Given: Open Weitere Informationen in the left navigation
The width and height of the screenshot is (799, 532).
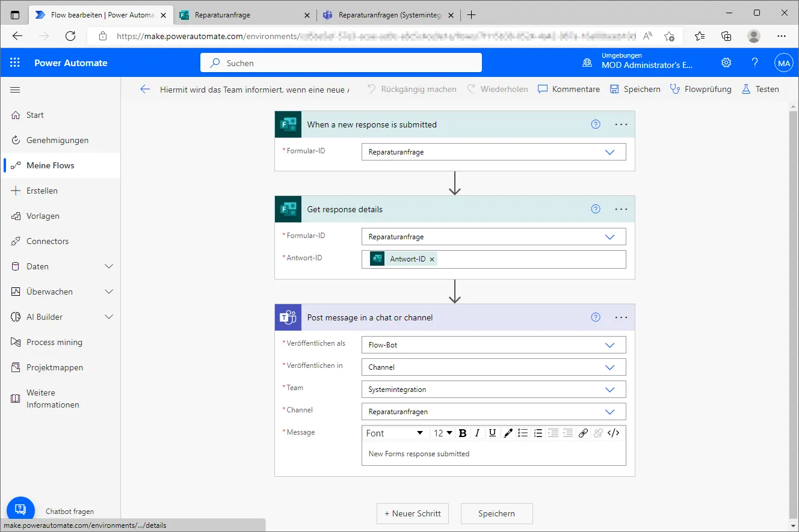Looking at the screenshot, I should click(60, 399).
